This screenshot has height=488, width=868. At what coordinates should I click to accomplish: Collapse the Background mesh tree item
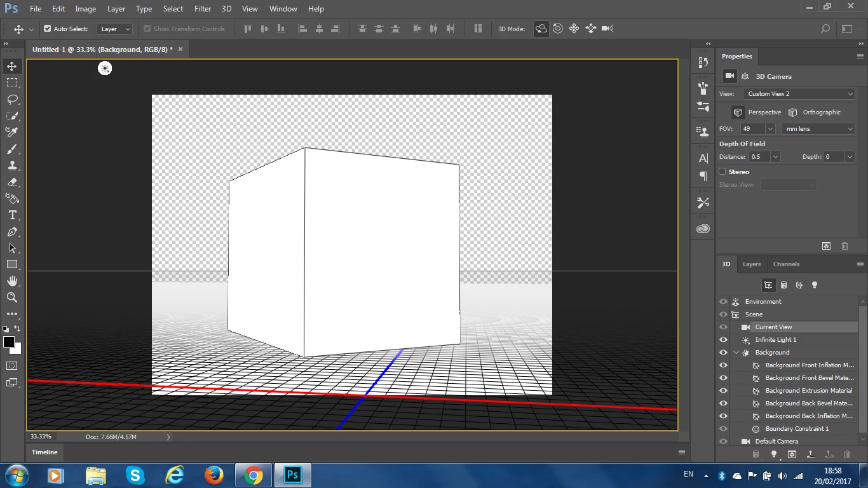[x=736, y=353]
